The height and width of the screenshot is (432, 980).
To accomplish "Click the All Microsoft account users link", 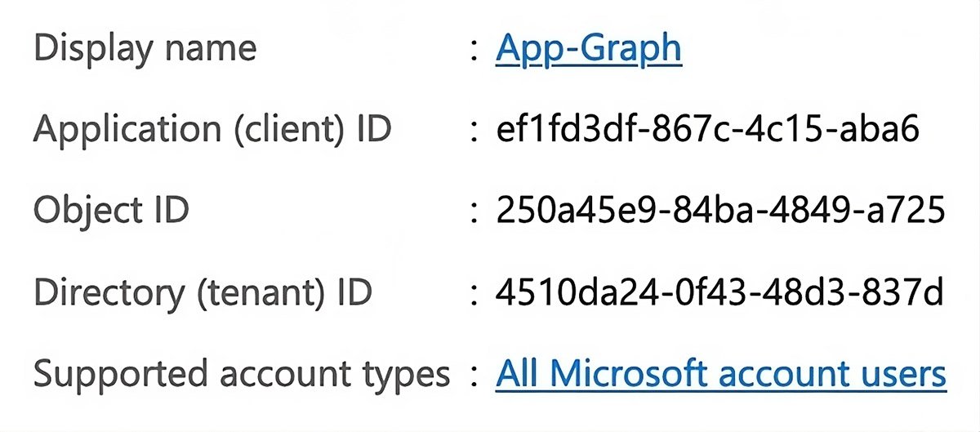I will coord(720,375).
